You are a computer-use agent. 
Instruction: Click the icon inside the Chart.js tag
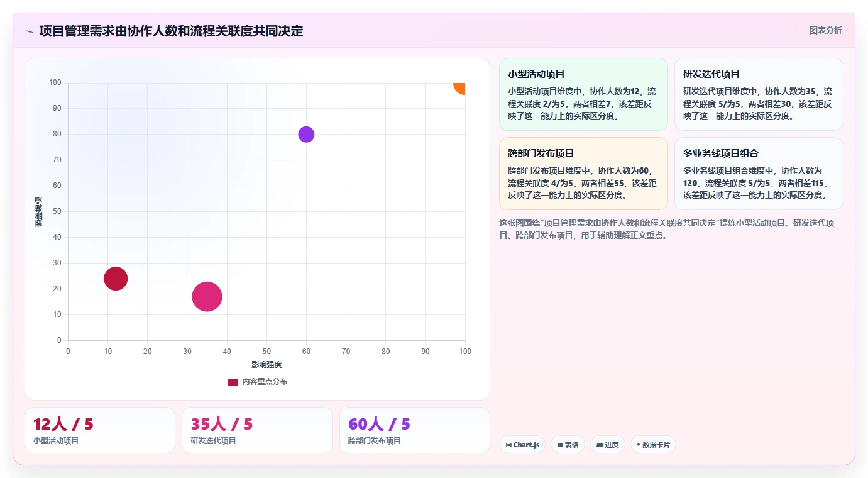coord(508,445)
